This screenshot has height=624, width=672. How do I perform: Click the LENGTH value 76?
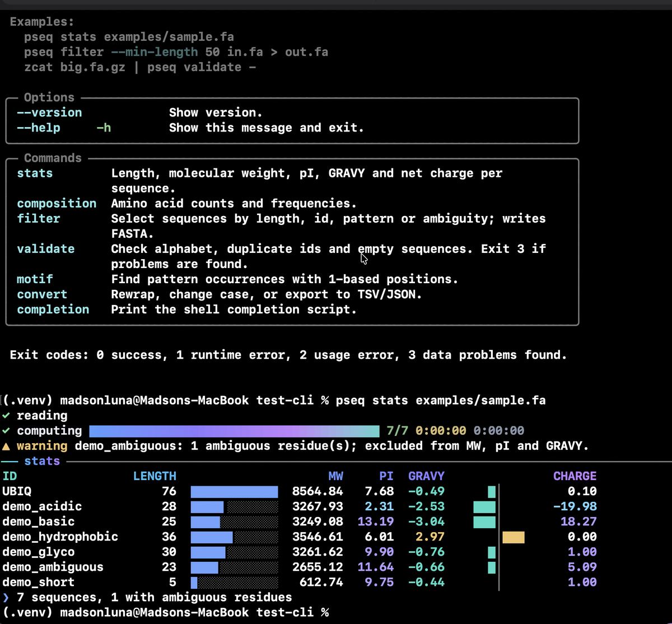(169, 491)
